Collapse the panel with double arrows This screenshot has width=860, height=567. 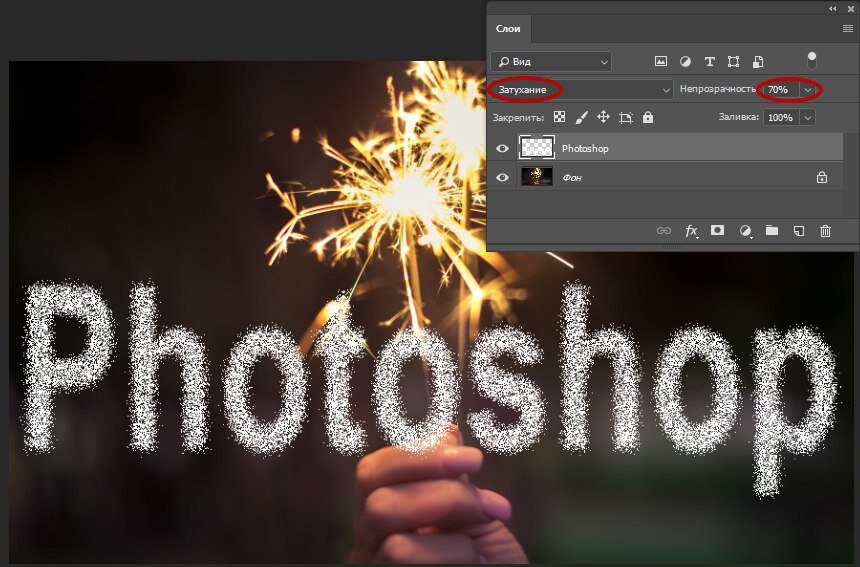(833, 8)
